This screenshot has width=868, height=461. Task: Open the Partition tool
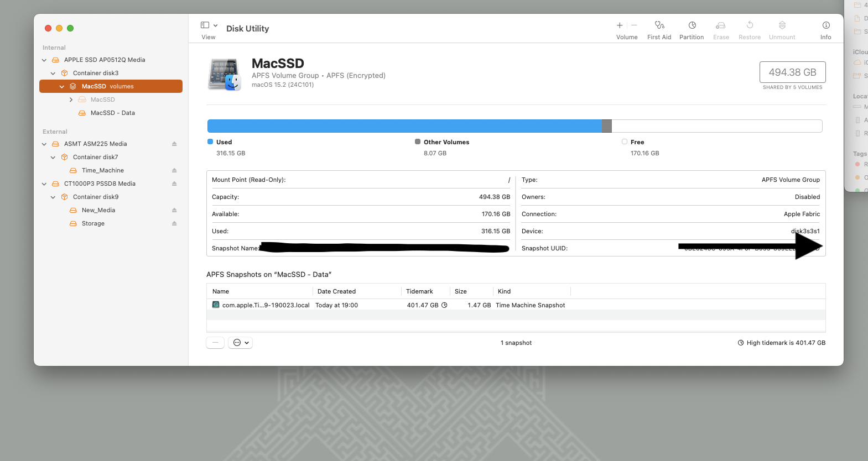[692, 25]
